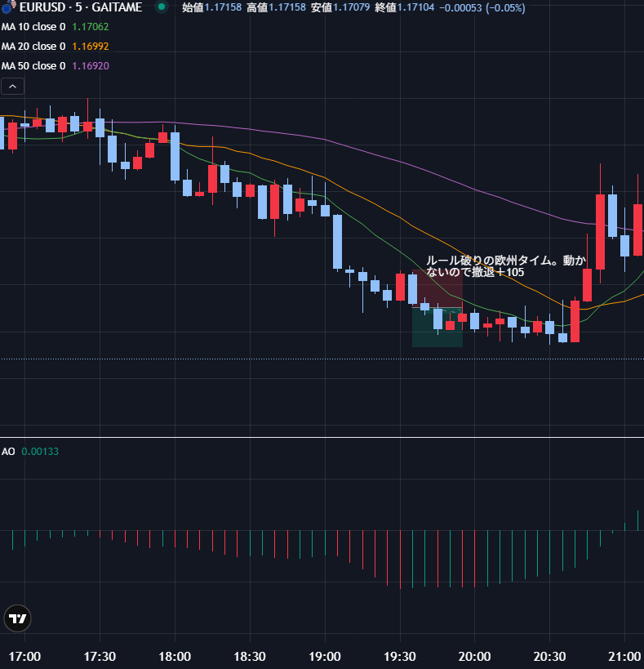Select the MA 20 close 0 indicator legend
The height and width of the screenshot is (669, 644).
pos(33,46)
